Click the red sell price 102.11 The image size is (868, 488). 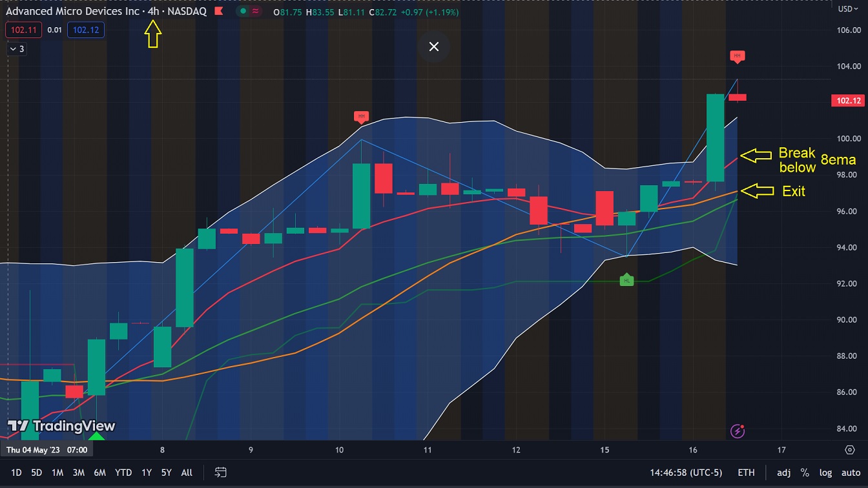pos(23,30)
